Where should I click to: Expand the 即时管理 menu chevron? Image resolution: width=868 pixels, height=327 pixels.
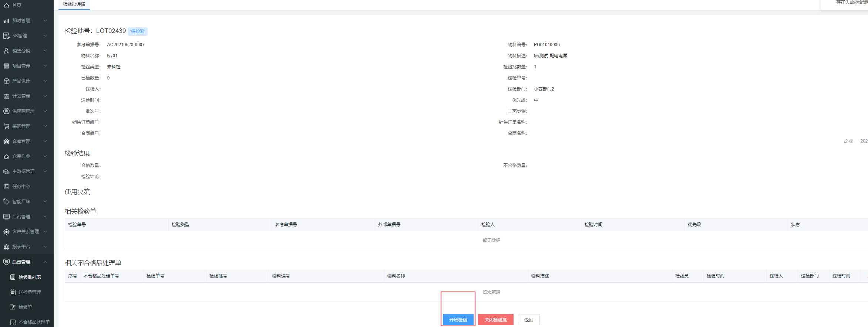coord(45,21)
